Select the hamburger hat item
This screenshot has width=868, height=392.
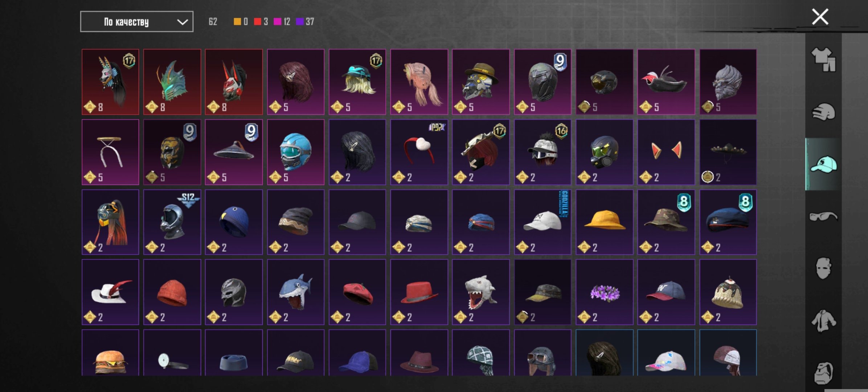point(110,352)
